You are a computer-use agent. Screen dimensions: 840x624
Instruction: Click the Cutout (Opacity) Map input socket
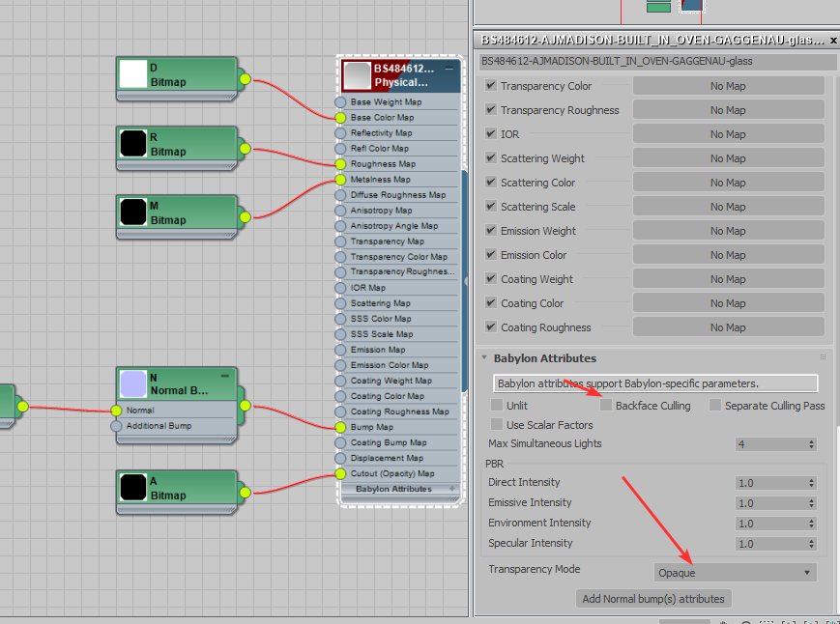340,473
